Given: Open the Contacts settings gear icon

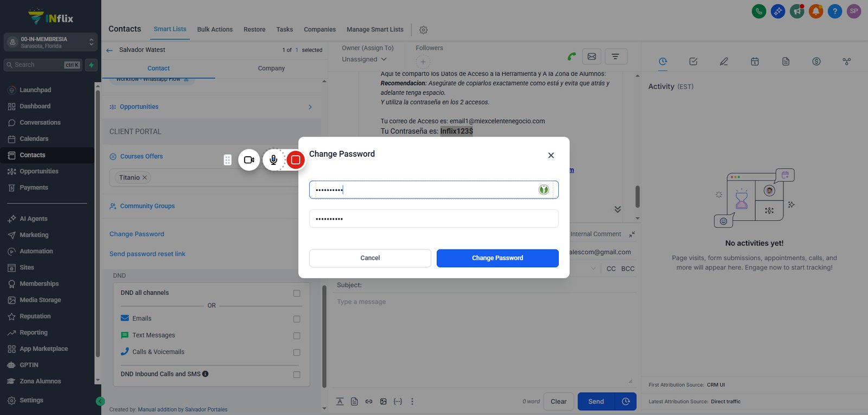Looking at the screenshot, I should (x=424, y=30).
